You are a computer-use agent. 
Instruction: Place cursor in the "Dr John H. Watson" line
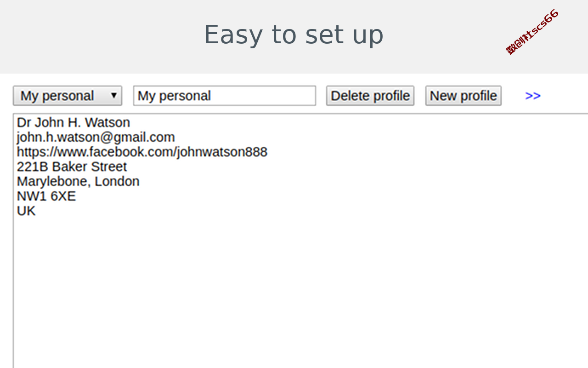click(x=73, y=122)
